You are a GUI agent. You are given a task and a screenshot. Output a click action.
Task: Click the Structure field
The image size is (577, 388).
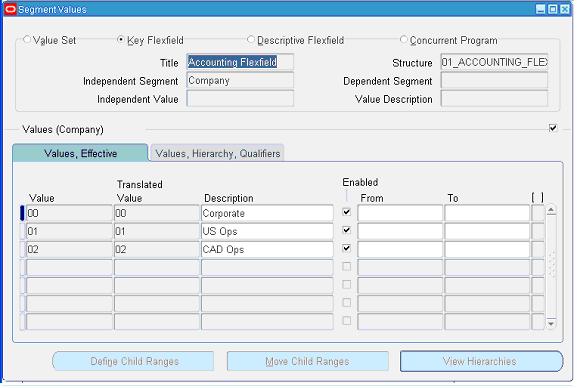tap(494, 62)
